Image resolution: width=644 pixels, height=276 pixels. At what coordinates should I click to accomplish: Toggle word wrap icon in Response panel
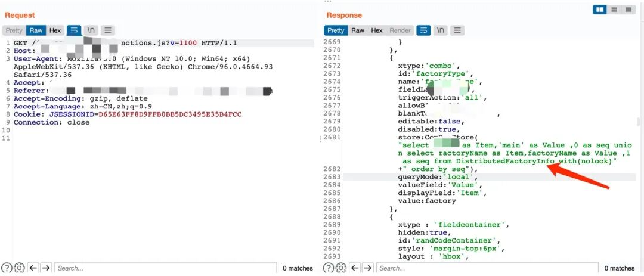point(423,30)
